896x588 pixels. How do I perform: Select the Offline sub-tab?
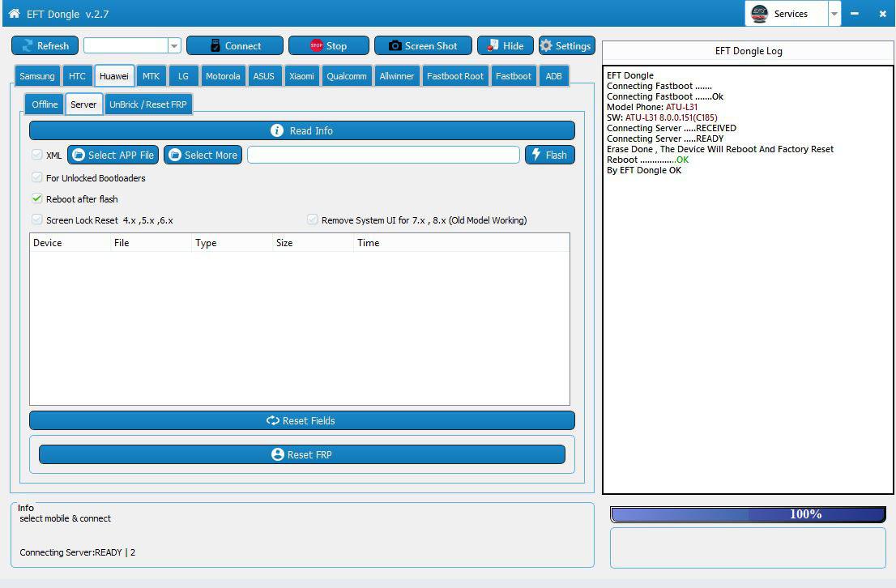click(x=45, y=104)
